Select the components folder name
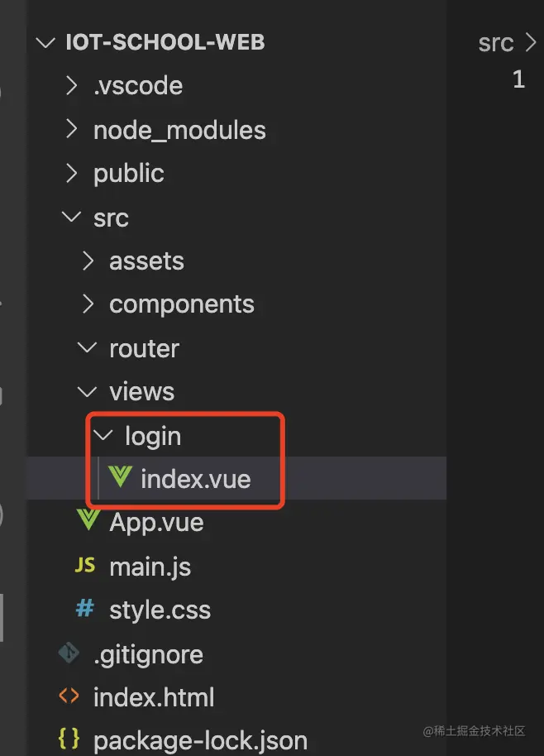This screenshot has height=756, width=544. point(182,305)
